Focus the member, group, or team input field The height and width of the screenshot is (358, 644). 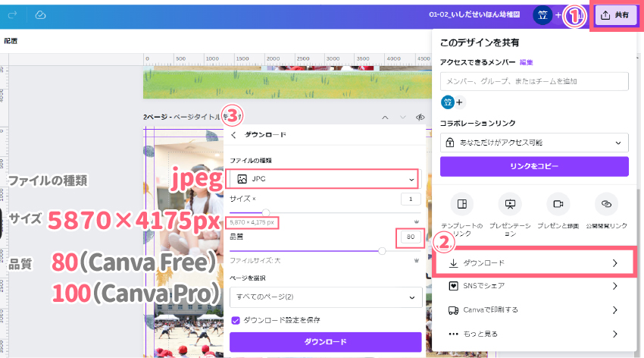(x=534, y=81)
